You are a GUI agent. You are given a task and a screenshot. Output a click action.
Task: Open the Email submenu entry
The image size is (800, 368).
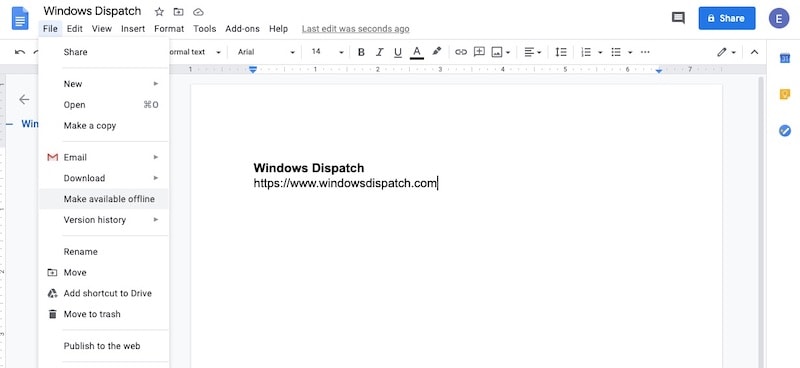pyautogui.click(x=104, y=157)
